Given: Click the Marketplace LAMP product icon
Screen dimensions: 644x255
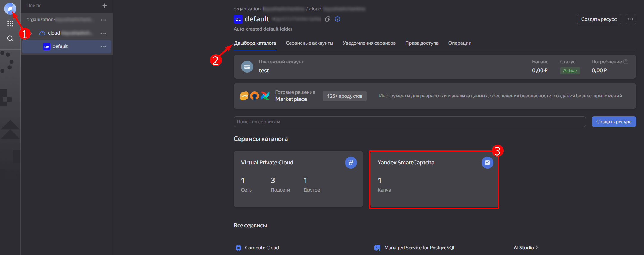Looking at the screenshot, I should click(x=244, y=96).
